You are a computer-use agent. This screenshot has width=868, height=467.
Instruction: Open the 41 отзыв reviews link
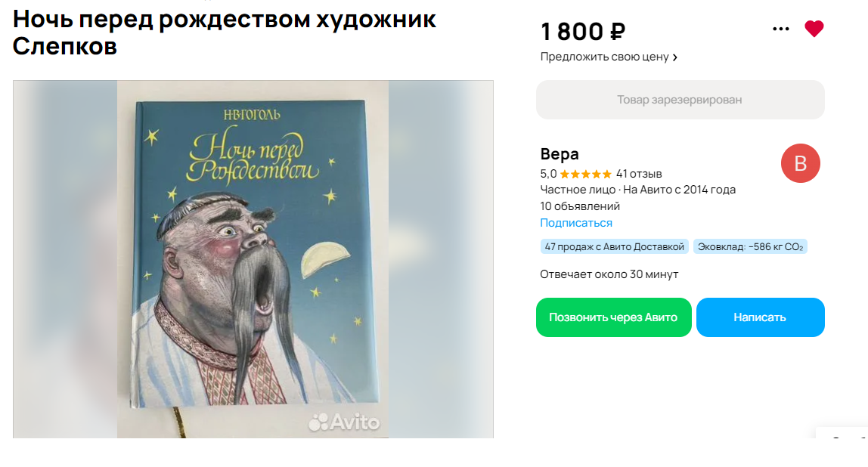(x=639, y=174)
